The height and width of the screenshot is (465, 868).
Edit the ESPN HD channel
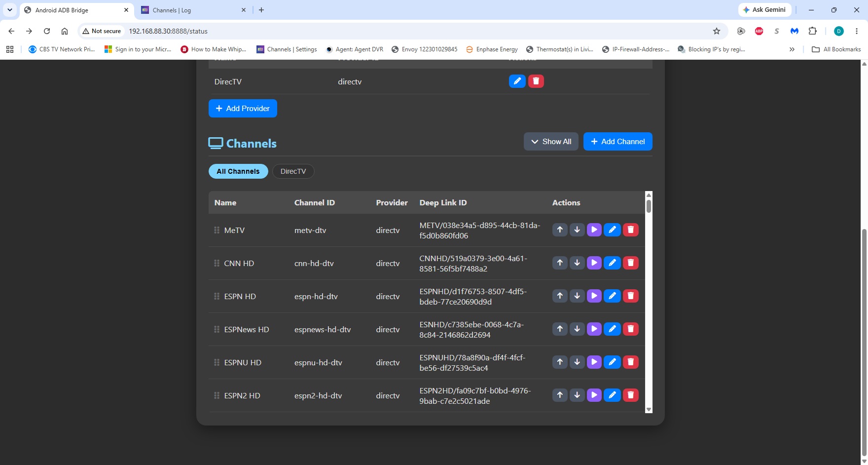[612, 296]
